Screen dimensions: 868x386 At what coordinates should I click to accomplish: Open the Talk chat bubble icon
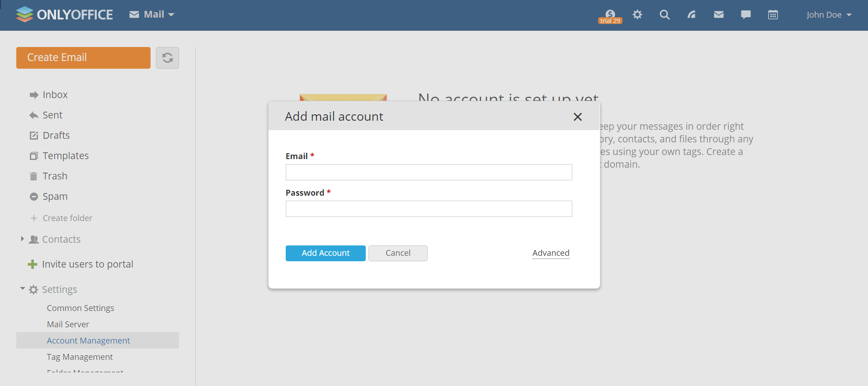click(746, 14)
